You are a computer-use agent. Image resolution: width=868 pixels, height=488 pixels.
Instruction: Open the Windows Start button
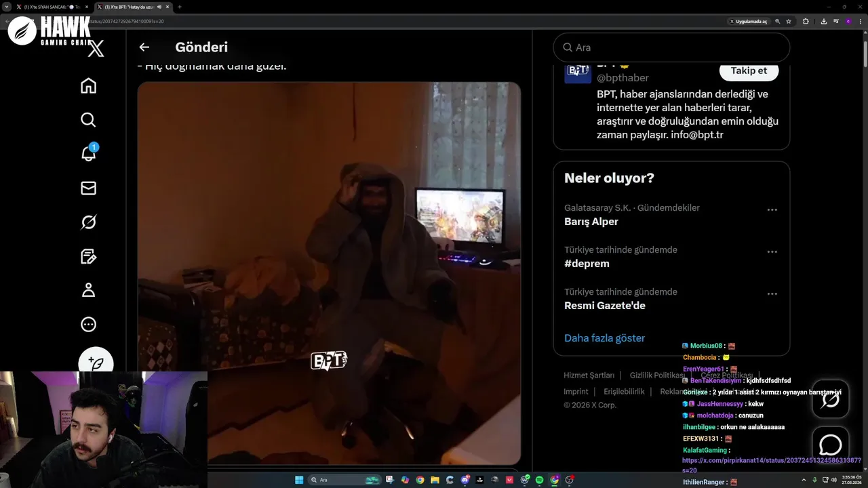point(299,480)
